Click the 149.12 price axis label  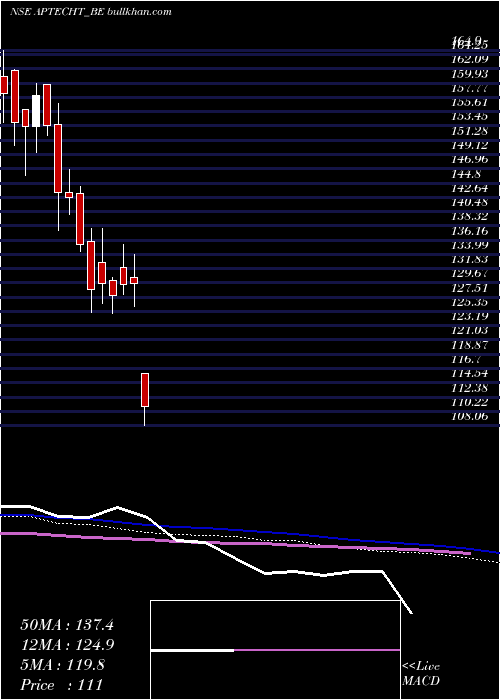(470, 145)
